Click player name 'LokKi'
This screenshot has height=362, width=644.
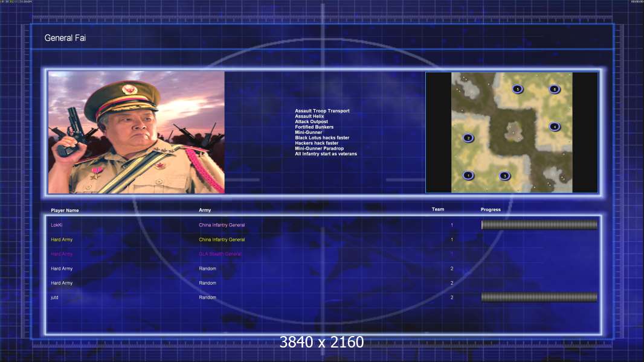pos(57,225)
